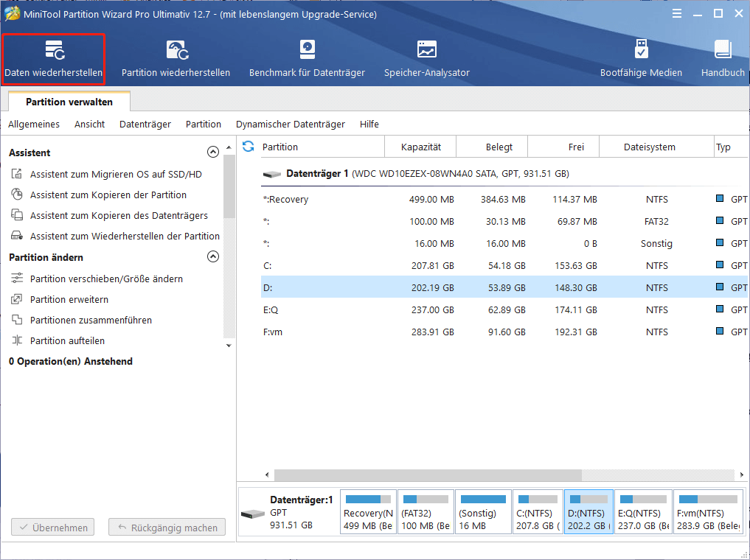Image resolution: width=750 pixels, height=560 pixels.
Task: Collapse the Partition ändern section
Action: 213,257
